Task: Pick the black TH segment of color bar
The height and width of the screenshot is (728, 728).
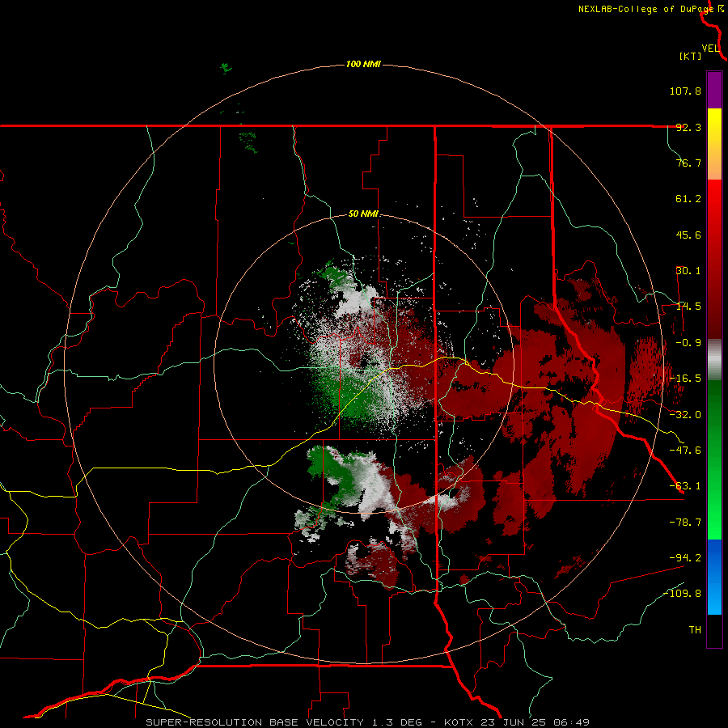Action: pos(714,630)
